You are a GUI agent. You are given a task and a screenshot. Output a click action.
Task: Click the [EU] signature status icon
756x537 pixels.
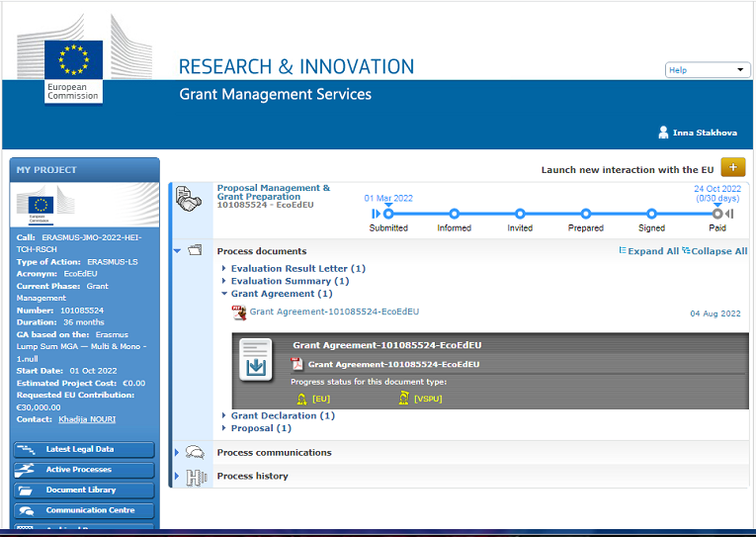[301, 399]
